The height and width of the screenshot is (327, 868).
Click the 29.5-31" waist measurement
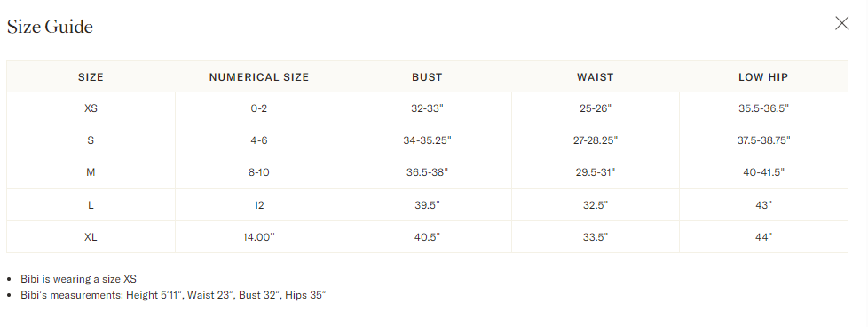point(596,173)
